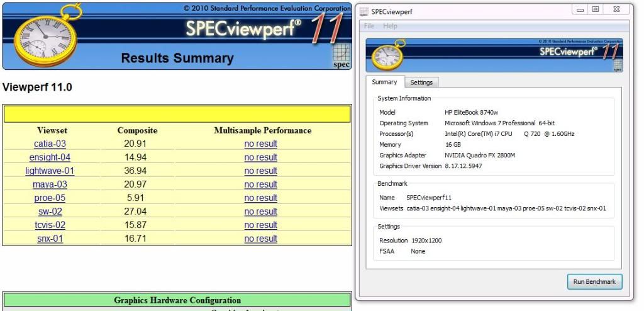This screenshot has height=311, width=644.
Task: Click the 1920x1200 resolution value
Action: pyautogui.click(x=426, y=240)
